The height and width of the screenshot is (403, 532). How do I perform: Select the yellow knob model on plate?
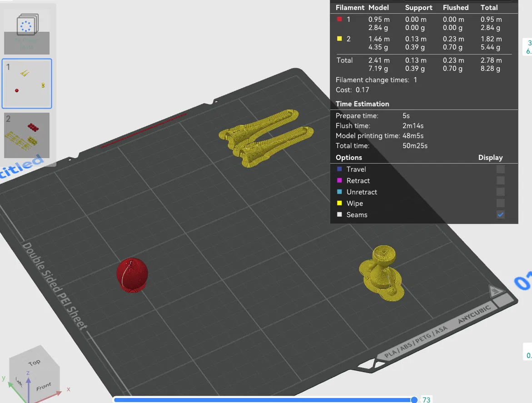click(383, 273)
